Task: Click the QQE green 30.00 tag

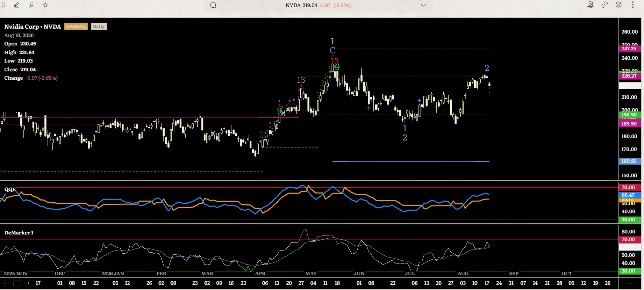Action: coord(629,220)
